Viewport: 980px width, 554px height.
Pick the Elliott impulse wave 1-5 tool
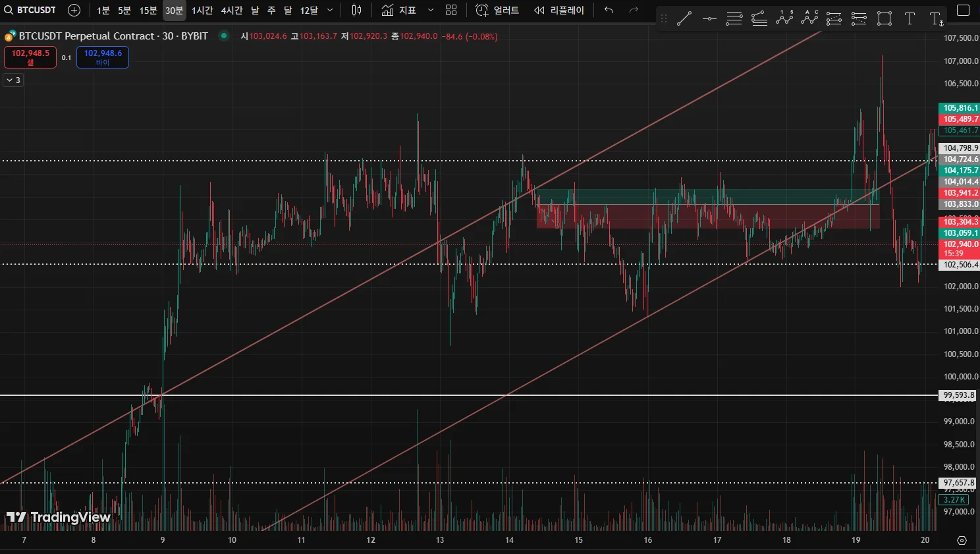pos(784,18)
